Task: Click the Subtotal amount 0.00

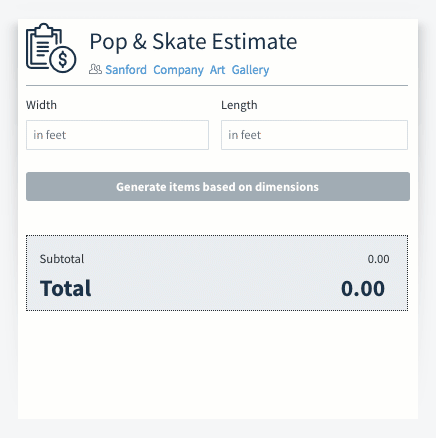Action: click(378, 259)
